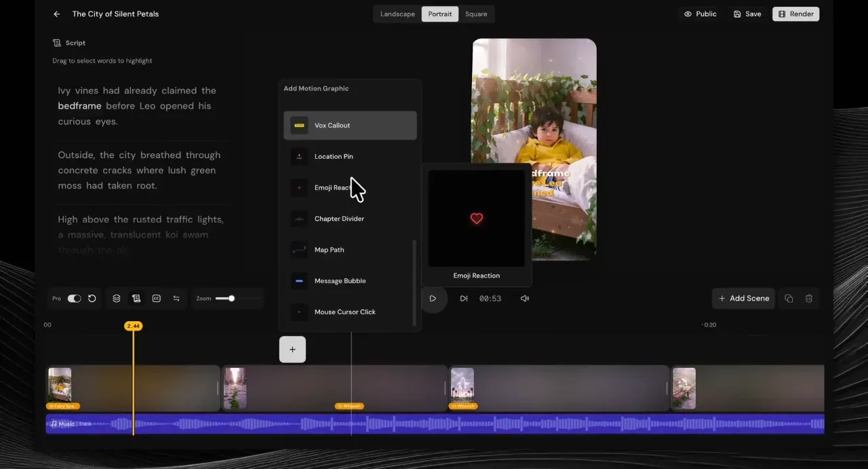
Task: Click the motion graphic list scrollbar
Action: pos(414,283)
